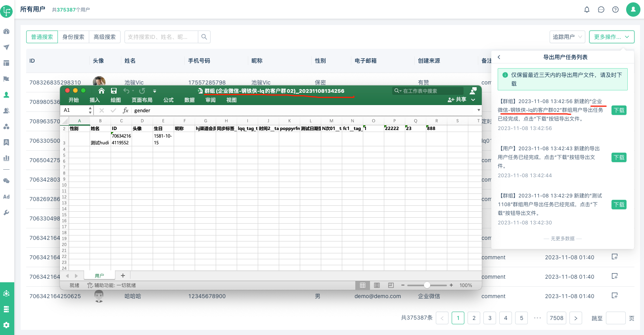Expand the 追踪用户 dropdown
Image resolution: width=644 pixels, height=335 pixels.
click(567, 37)
